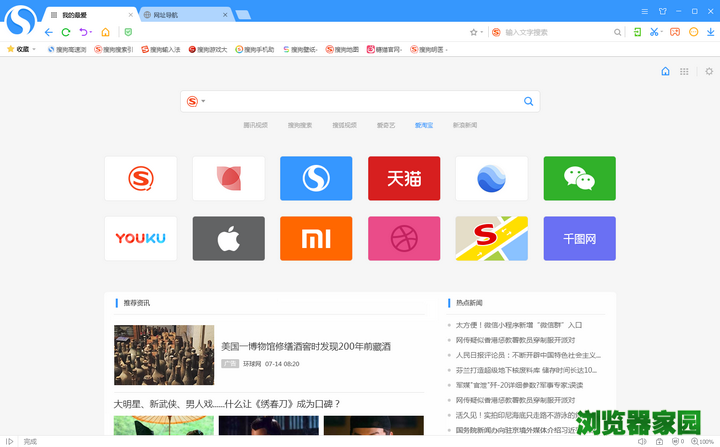Open the 美国一博物馆修缮酒窖 news headline

click(306, 346)
